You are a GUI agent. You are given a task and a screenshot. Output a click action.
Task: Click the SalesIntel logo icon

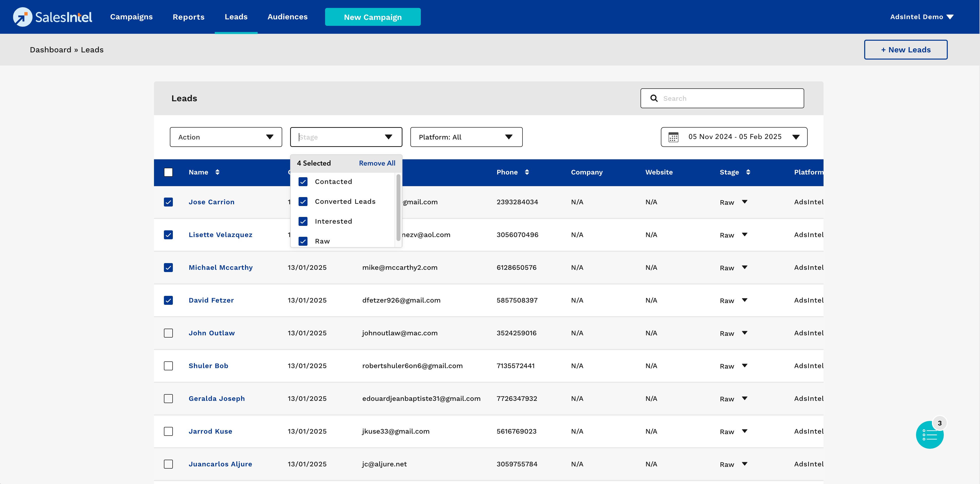(x=23, y=17)
